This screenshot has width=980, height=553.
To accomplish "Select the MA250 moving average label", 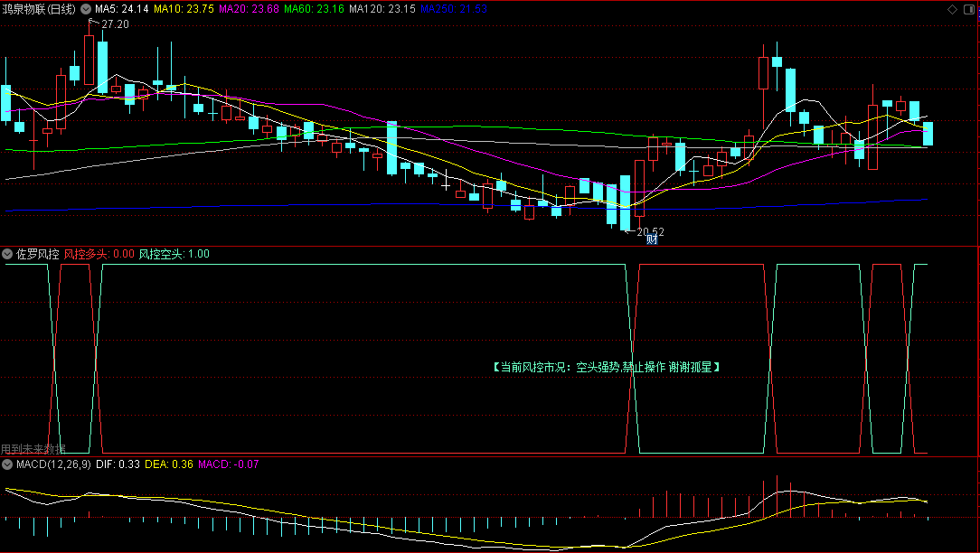I will (x=454, y=9).
